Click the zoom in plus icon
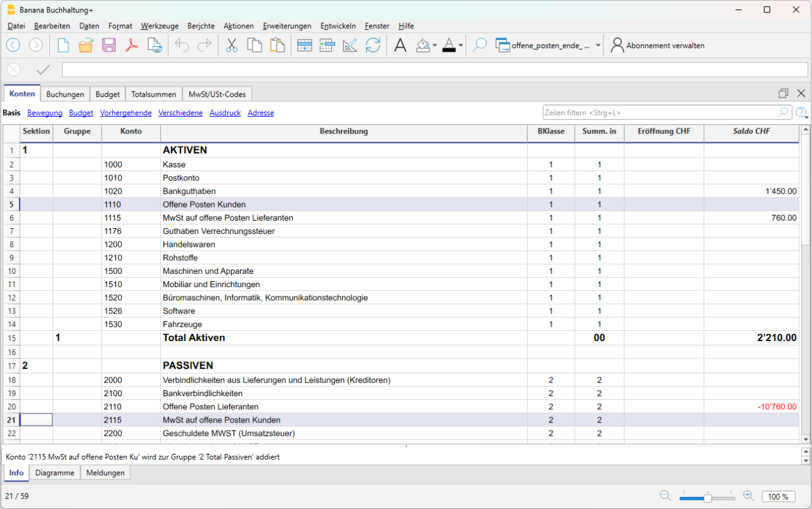The height and width of the screenshot is (509, 812). 748,496
